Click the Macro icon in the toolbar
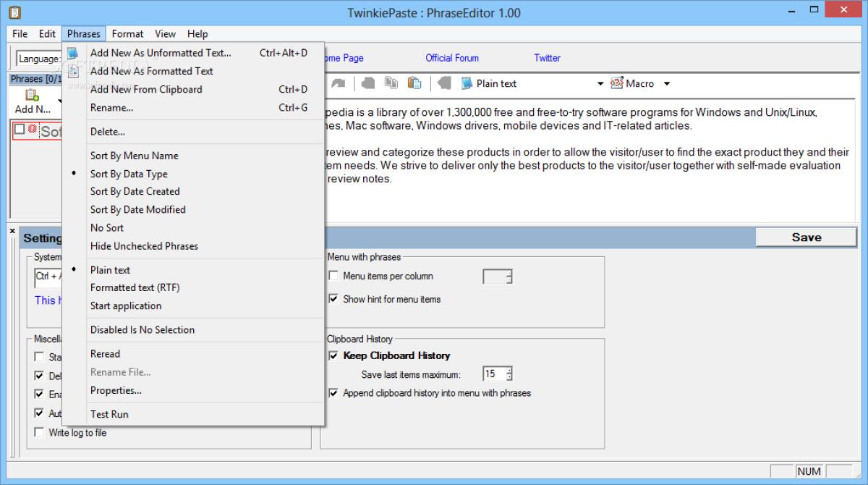 pyautogui.click(x=617, y=83)
